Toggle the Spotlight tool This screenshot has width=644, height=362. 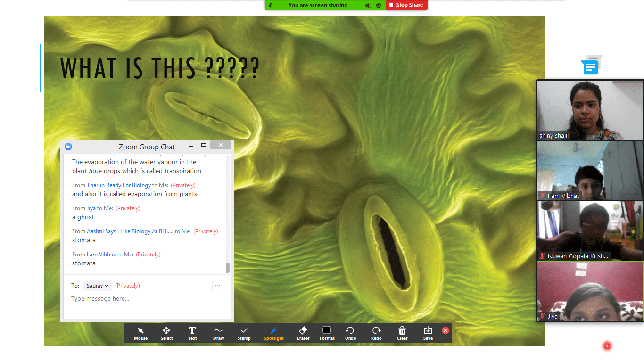274,333
